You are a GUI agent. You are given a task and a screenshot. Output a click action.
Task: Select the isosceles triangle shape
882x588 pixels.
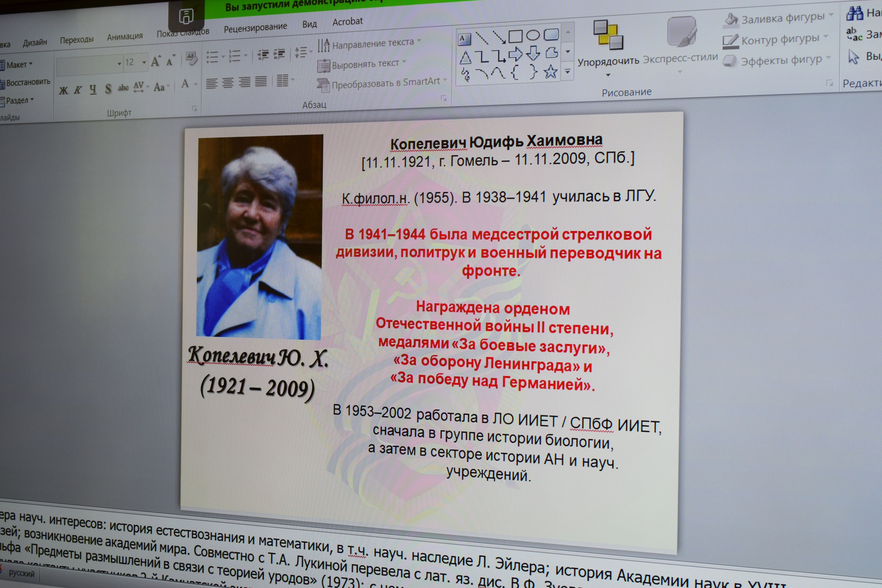click(465, 57)
